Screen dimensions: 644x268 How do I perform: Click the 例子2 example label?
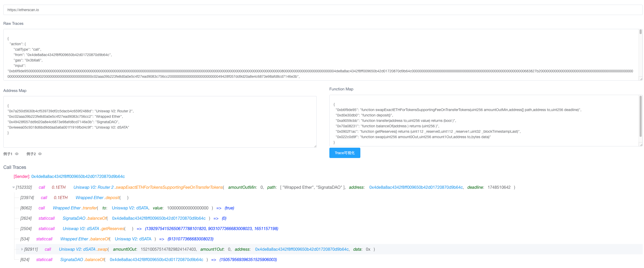pyautogui.click(x=31, y=154)
